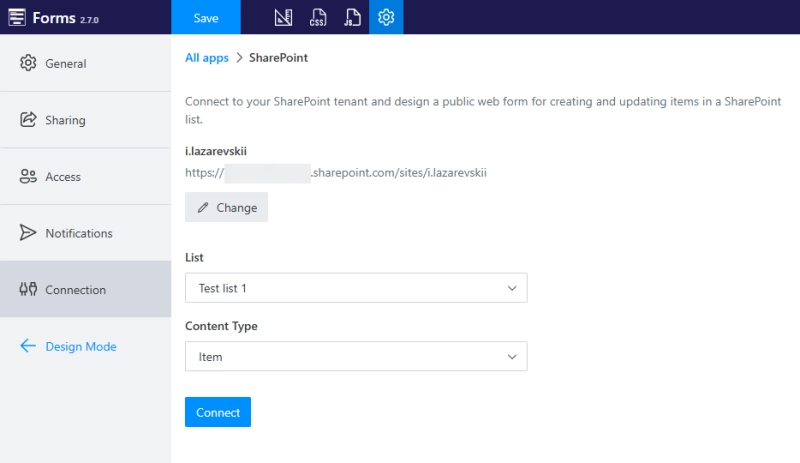Click the i.lazarevskii site name text

click(216, 151)
